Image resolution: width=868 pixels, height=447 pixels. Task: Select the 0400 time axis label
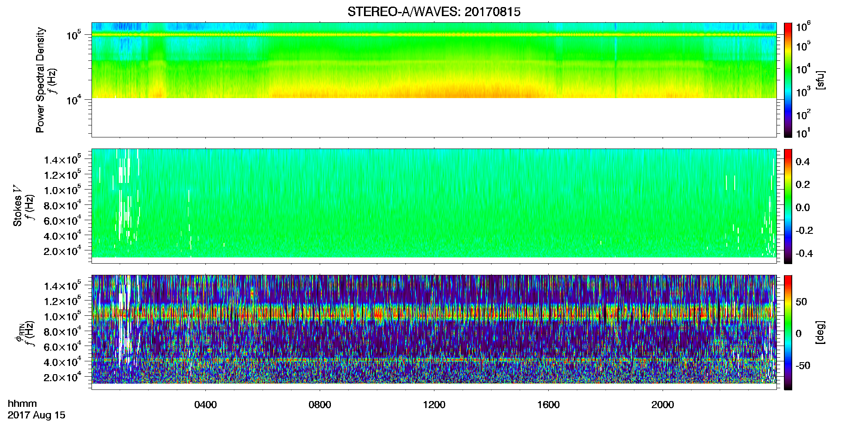coord(205,404)
